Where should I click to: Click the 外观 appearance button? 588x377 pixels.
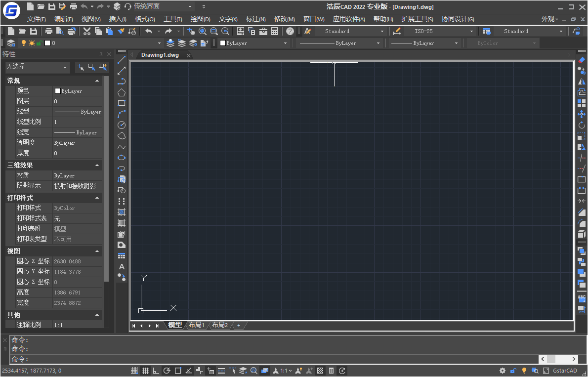549,19
